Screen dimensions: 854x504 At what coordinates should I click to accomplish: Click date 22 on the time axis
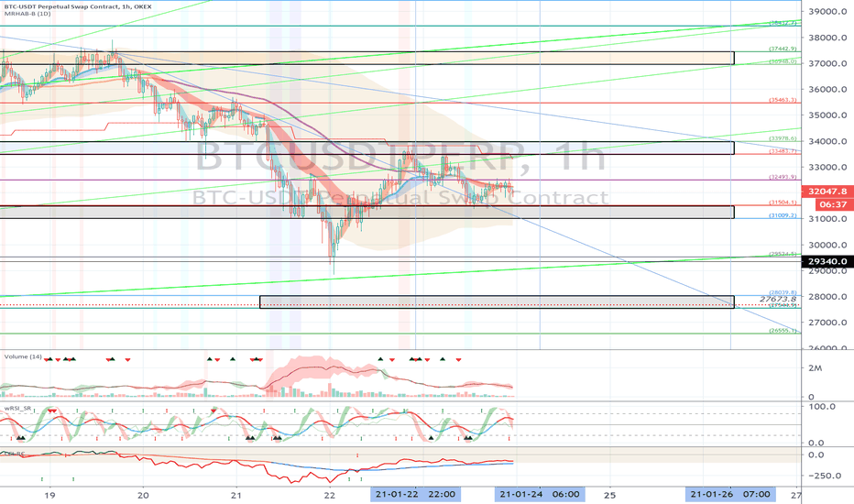point(329,495)
